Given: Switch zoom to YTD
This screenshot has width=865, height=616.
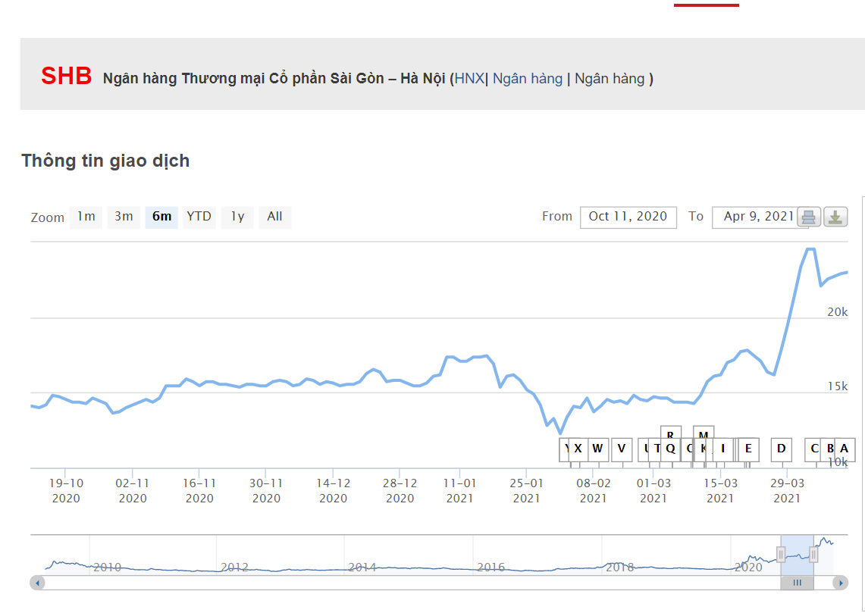Looking at the screenshot, I should pyautogui.click(x=199, y=217).
